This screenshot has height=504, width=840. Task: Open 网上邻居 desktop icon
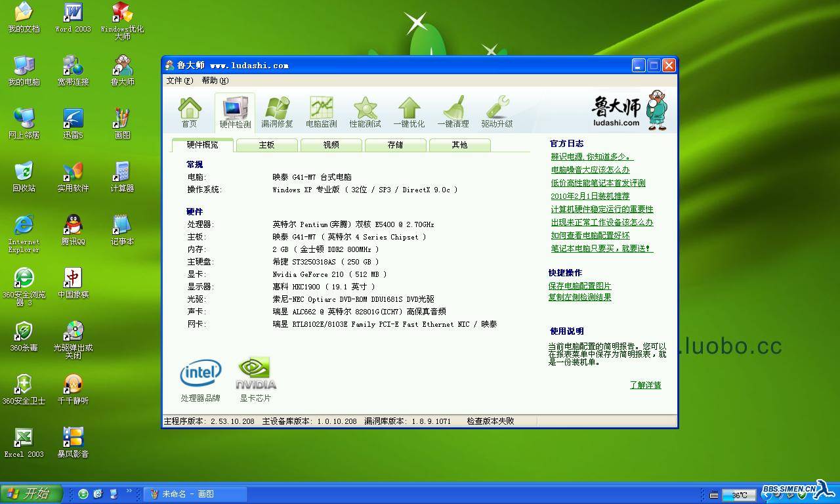tap(24, 124)
